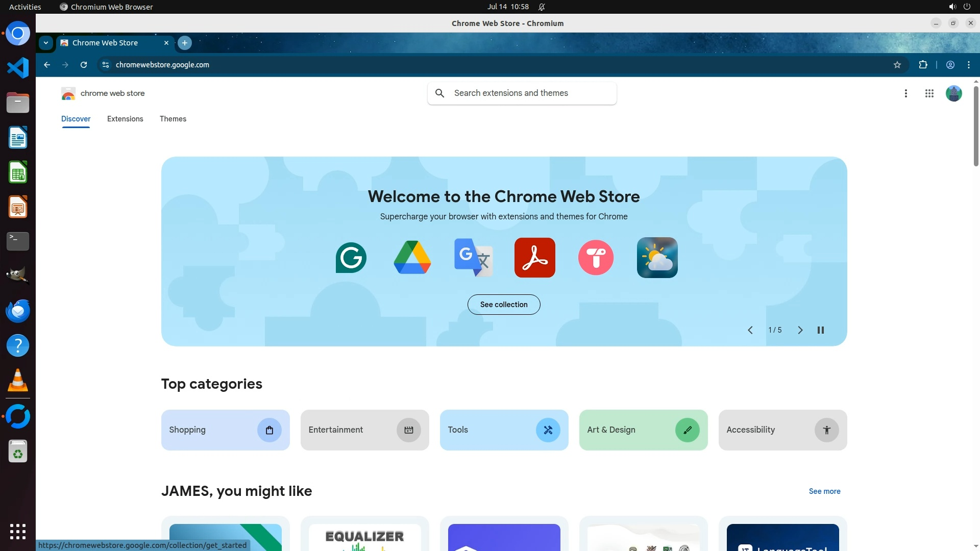
Task: Click the Adobe Acrobat icon in banner
Action: pyautogui.click(x=534, y=258)
